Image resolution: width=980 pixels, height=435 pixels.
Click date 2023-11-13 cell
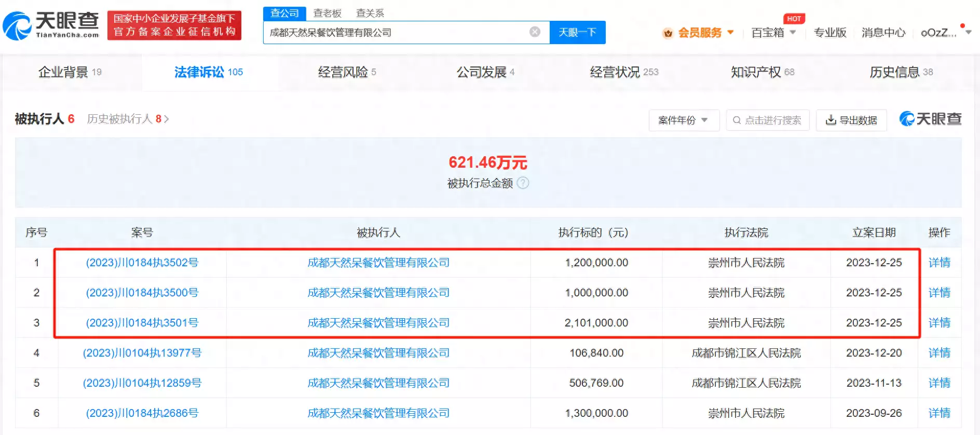coord(874,383)
